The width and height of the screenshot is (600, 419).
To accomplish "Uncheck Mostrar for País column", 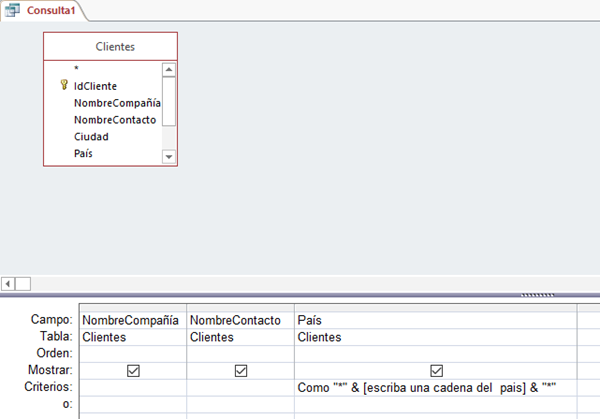I will pos(437,371).
